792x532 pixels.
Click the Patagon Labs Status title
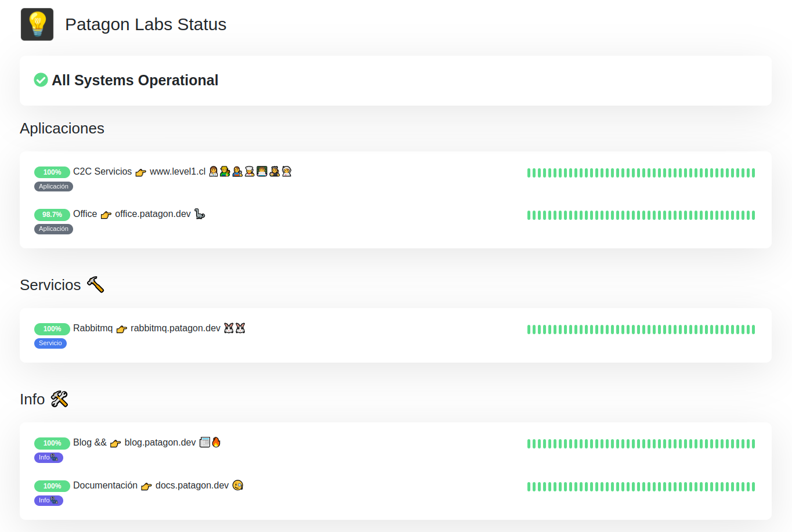pyautogui.click(x=146, y=24)
